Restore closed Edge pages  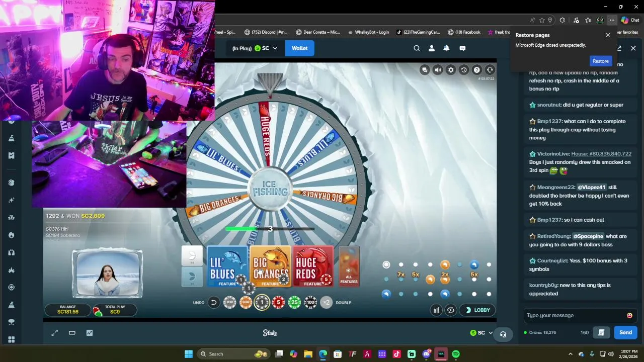pyautogui.click(x=600, y=61)
